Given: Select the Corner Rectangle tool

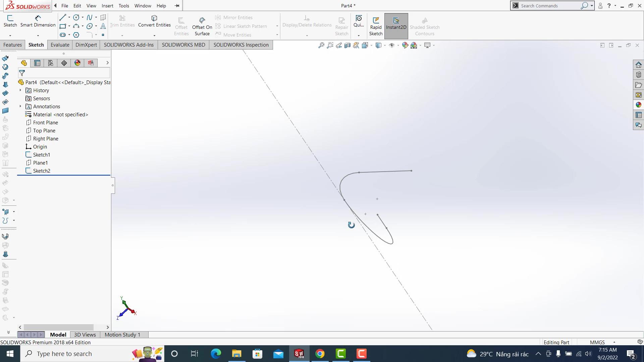Looking at the screenshot, I should 63,26.
